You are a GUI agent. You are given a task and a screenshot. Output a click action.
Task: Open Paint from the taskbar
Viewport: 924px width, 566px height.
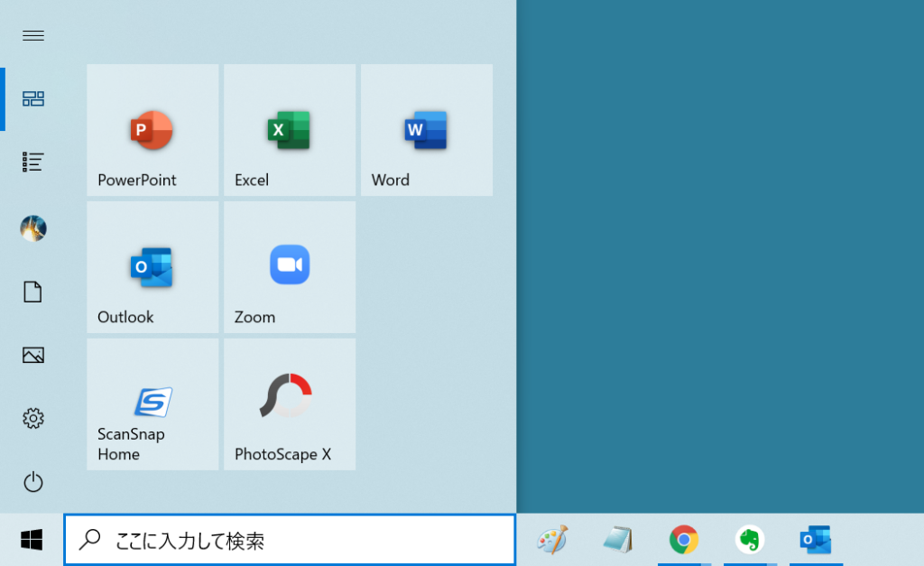[552, 540]
